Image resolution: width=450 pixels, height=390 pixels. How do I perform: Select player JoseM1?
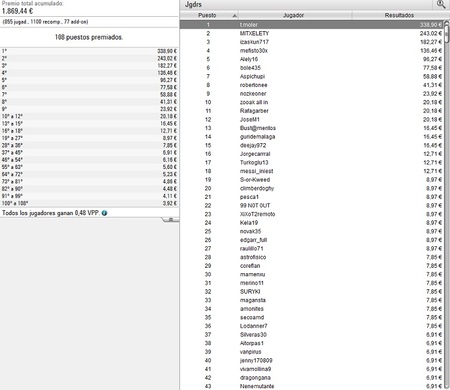(250, 120)
